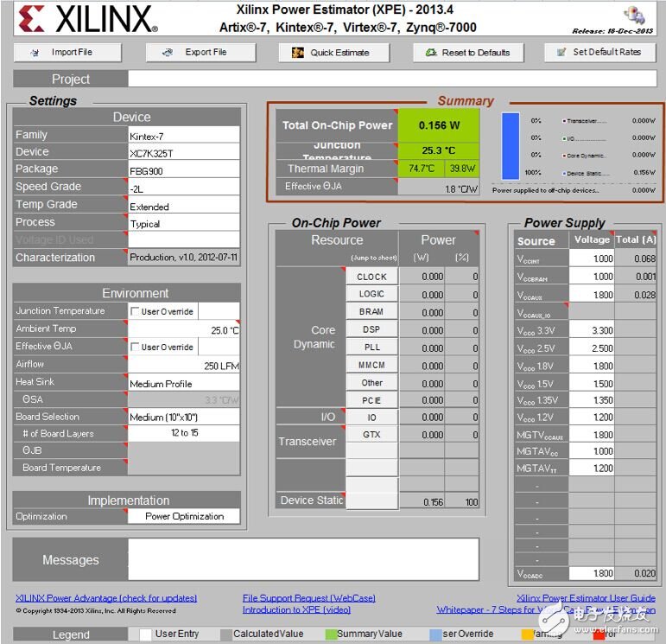
Task: Enable Effective ΘJA User Override checkbox
Action: 135,347
